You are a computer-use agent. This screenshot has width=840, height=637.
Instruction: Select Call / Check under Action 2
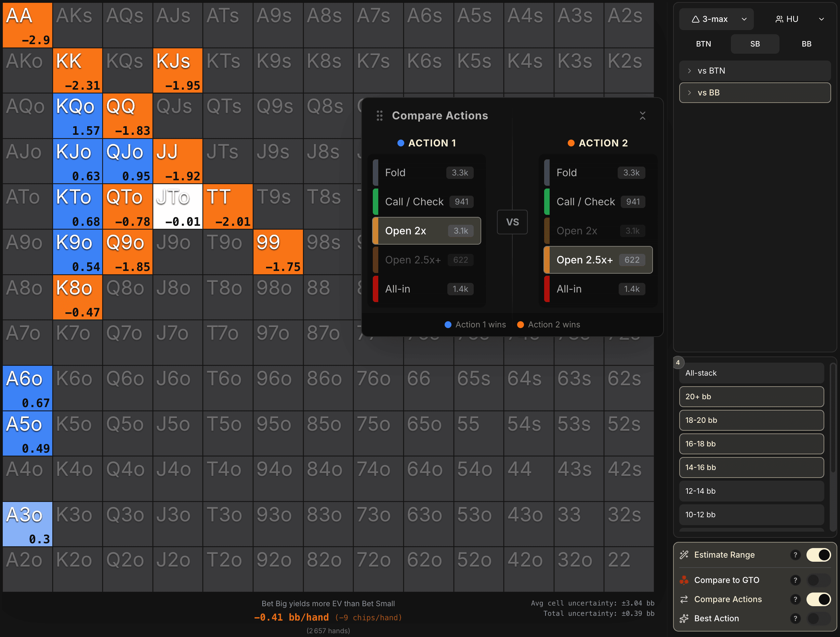(x=598, y=202)
